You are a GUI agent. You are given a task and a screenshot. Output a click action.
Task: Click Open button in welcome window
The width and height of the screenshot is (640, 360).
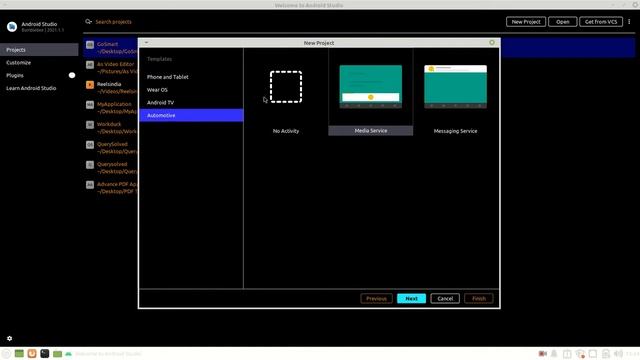tap(562, 22)
